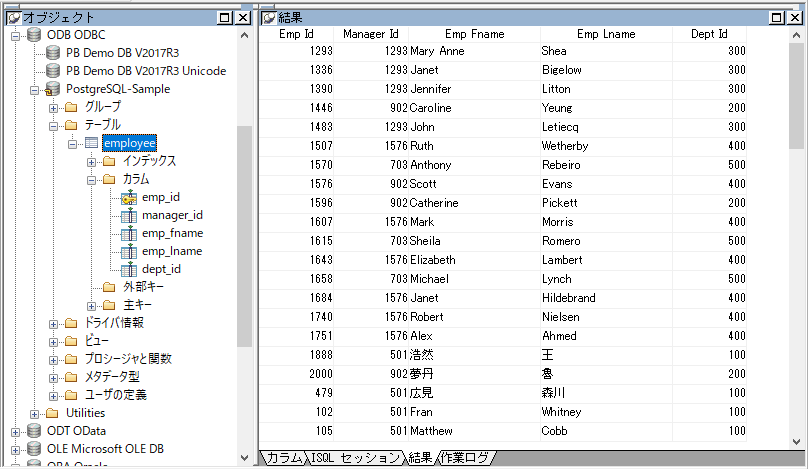The image size is (808, 469).
Task: Expand the インデックス folder
Action: [x=91, y=161]
